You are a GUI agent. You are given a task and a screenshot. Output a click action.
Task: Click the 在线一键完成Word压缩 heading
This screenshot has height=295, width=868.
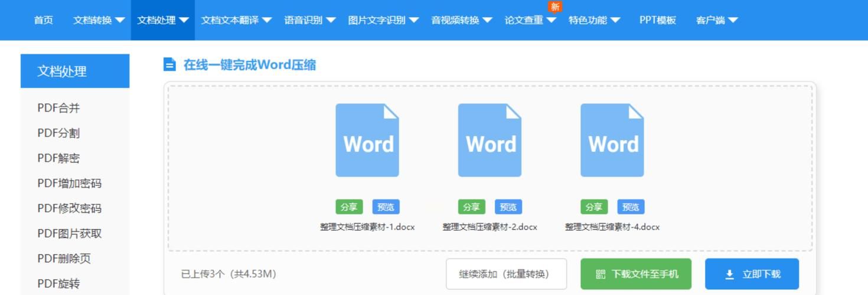[249, 64]
